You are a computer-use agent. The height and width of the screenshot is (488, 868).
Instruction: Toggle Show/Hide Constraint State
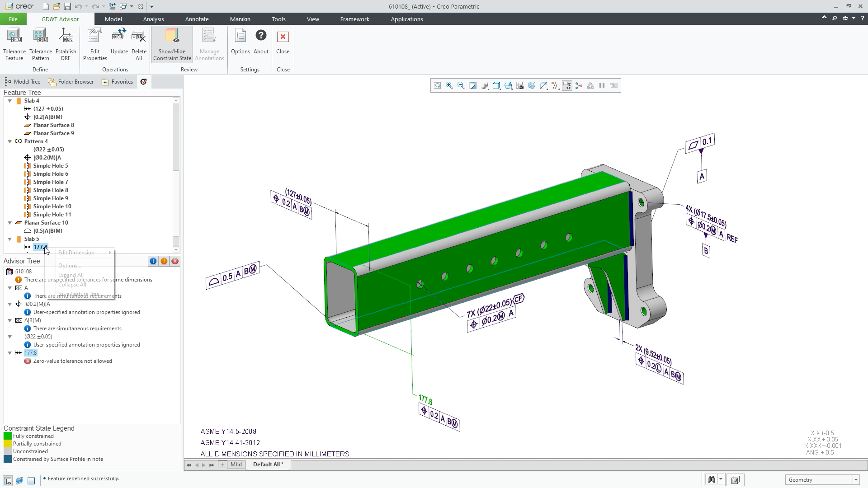click(x=172, y=44)
